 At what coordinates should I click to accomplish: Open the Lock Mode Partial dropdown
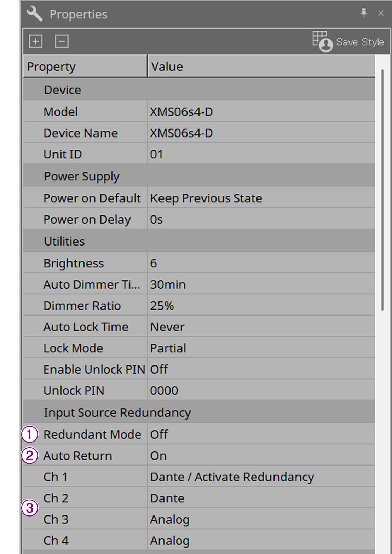(261, 348)
